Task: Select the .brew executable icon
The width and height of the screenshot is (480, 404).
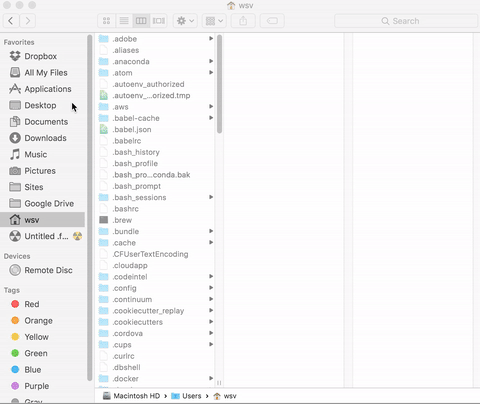Action: pos(104,220)
